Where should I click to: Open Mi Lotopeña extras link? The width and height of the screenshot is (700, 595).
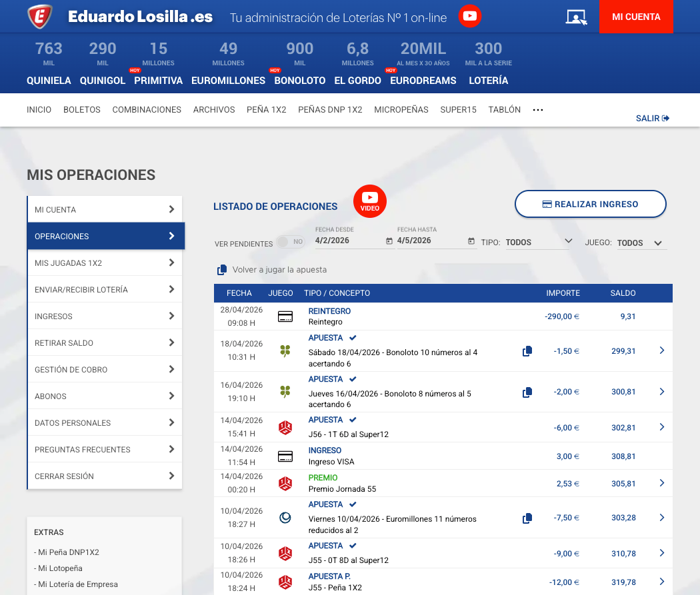coord(60,568)
